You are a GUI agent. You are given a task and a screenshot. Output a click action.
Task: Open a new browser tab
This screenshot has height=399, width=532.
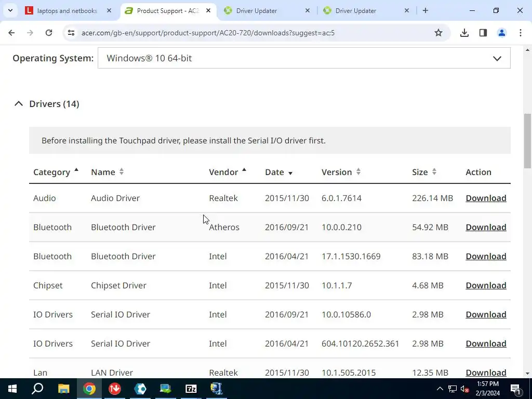point(425,10)
